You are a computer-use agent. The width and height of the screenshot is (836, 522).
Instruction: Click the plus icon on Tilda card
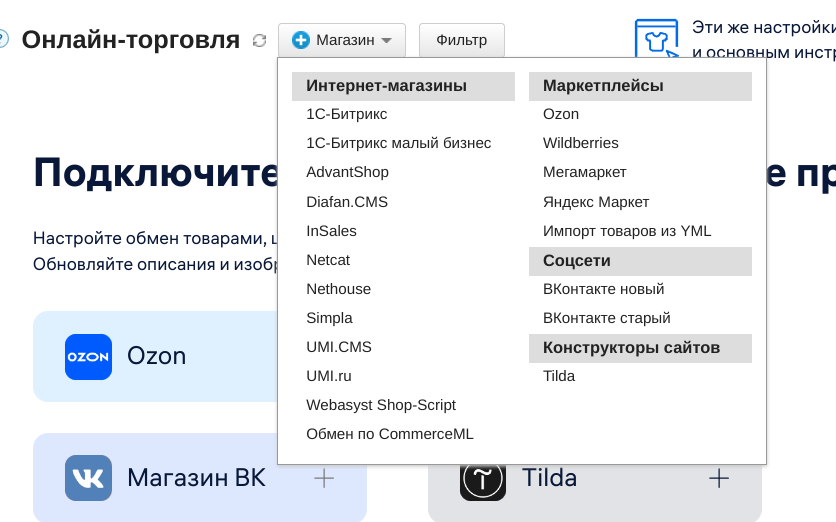[719, 478]
